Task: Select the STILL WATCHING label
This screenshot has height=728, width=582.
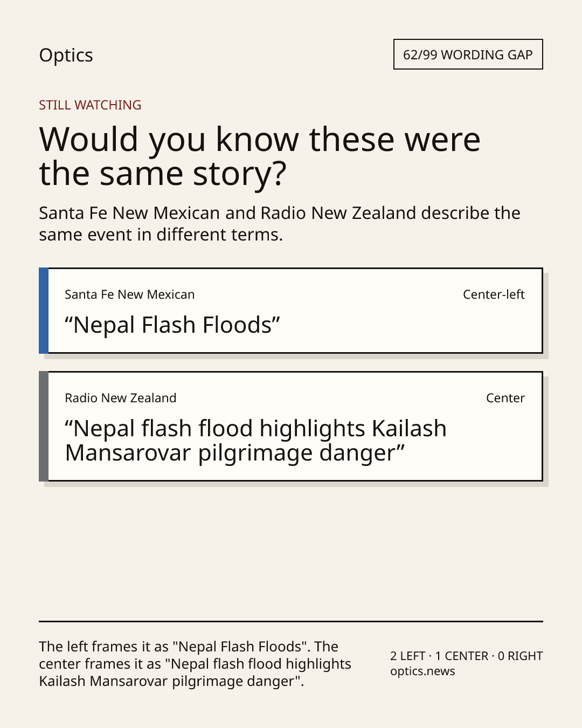Action: 90,105
